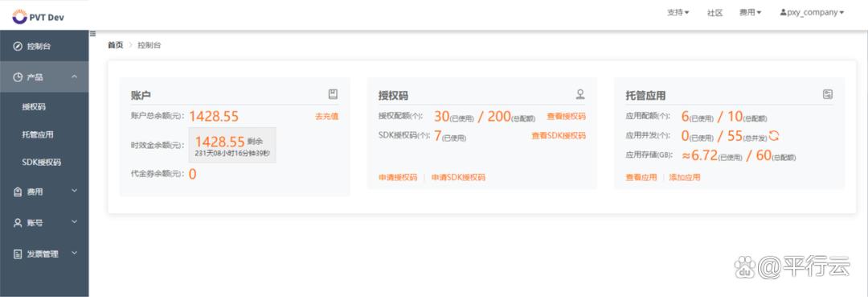Click the 去充值 link
This screenshot has width=868, height=297.
tap(326, 117)
